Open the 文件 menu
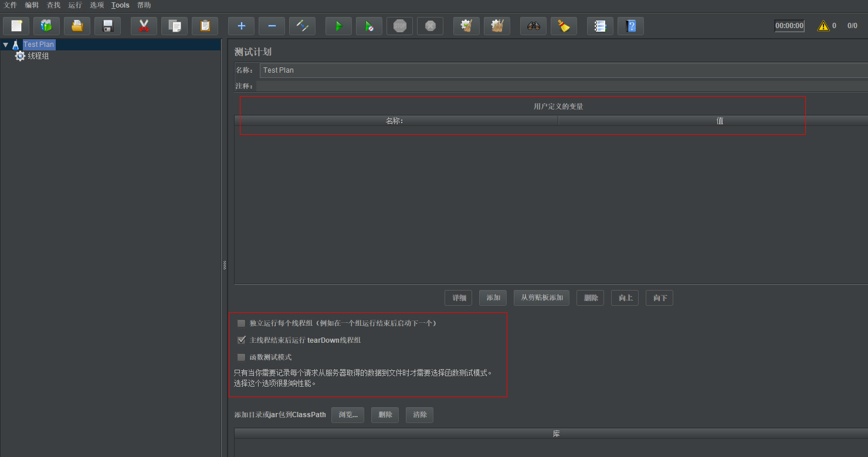The height and width of the screenshot is (457, 868). pyautogui.click(x=11, y=5)
